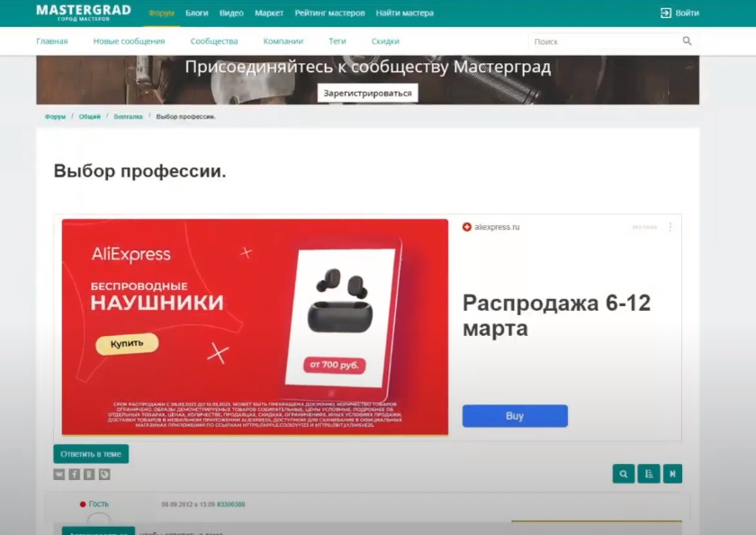756x535 pixels.
Task: Open the Маркет menu item
Action: 269,13
